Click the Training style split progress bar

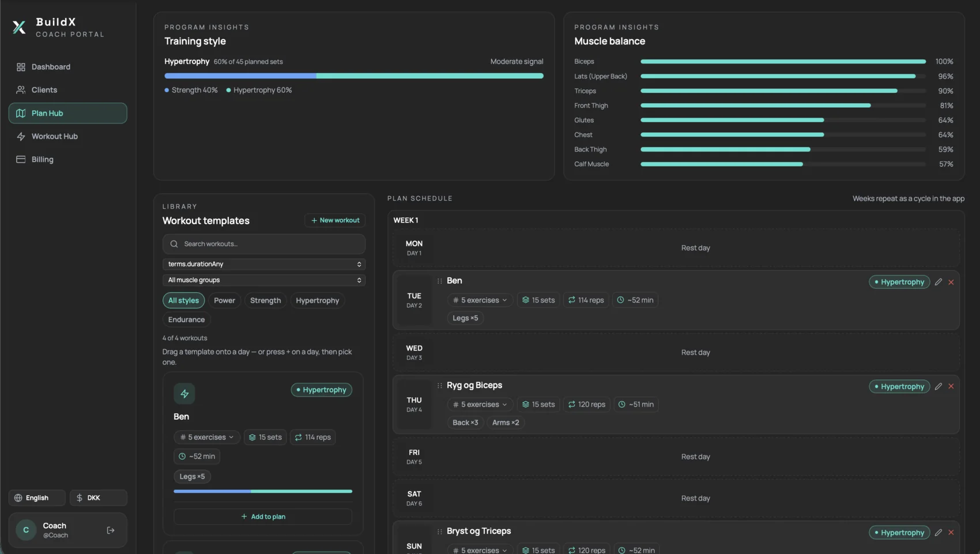[353, 76]
